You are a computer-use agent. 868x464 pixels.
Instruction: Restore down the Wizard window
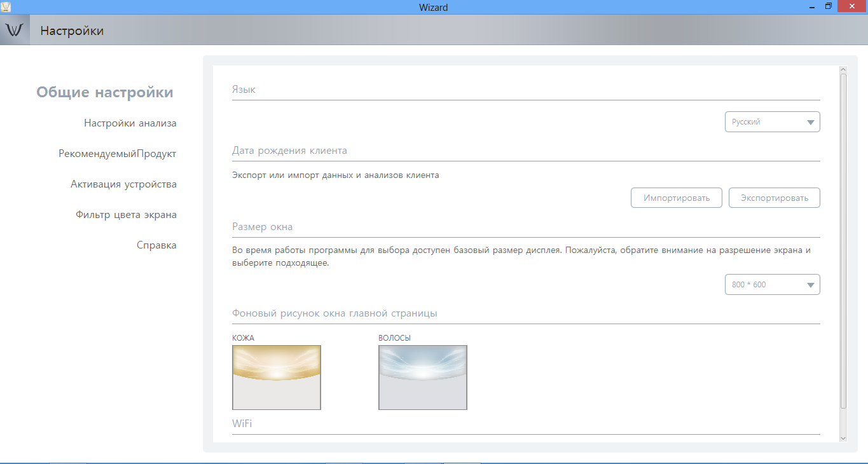click(828, 6)
